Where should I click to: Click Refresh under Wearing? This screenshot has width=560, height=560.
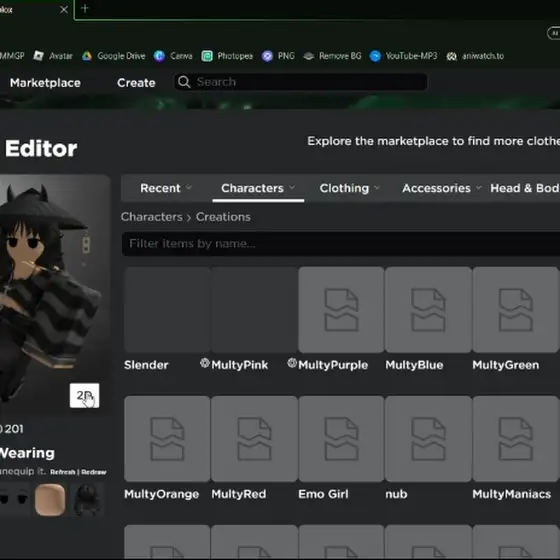coord(62,472)
